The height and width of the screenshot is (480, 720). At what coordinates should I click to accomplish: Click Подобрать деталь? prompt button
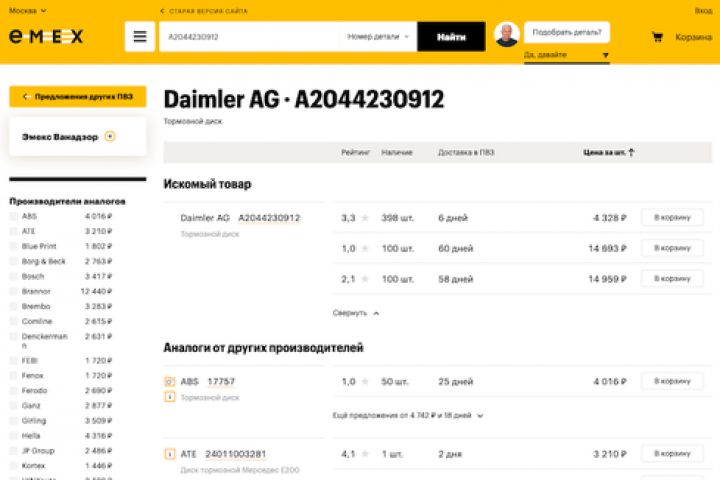click(567, 32)
